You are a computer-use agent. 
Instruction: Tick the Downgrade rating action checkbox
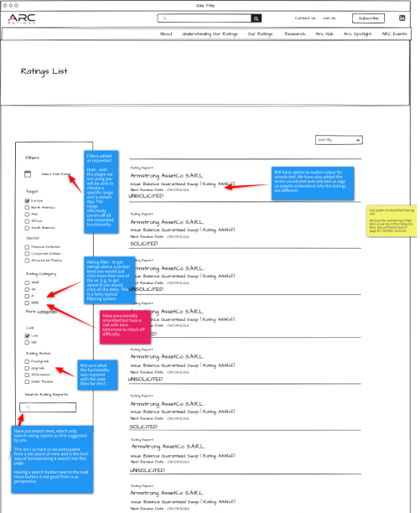pyautogui.click(x=27, y=361)
